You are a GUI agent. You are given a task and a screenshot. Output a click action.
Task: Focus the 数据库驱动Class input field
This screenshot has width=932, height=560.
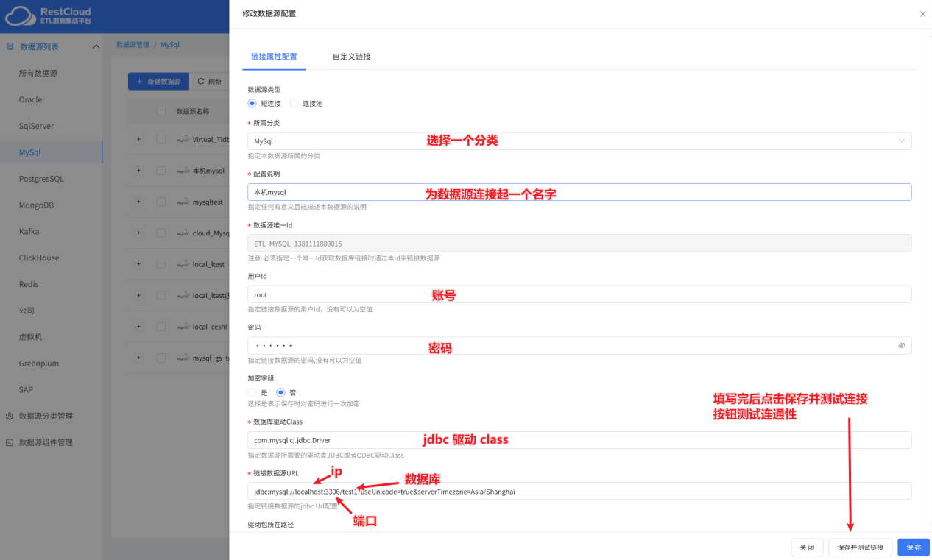[x=579, y=440]
